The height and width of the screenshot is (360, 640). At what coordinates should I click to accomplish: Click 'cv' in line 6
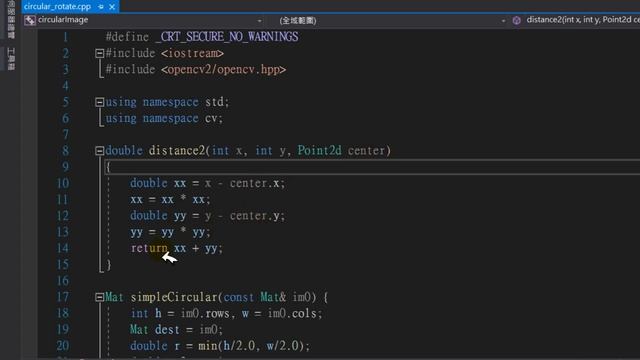point(211,118)
